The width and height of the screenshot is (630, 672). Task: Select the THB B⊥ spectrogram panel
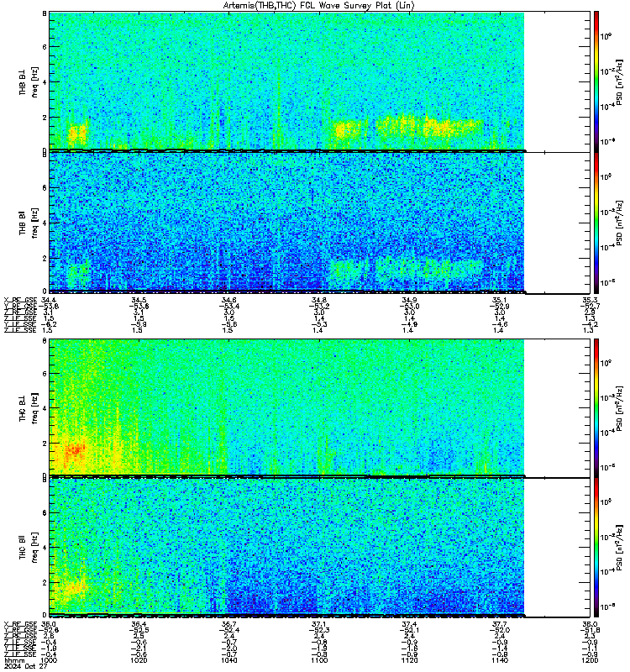pyautogui.click(x=320, y=81)
